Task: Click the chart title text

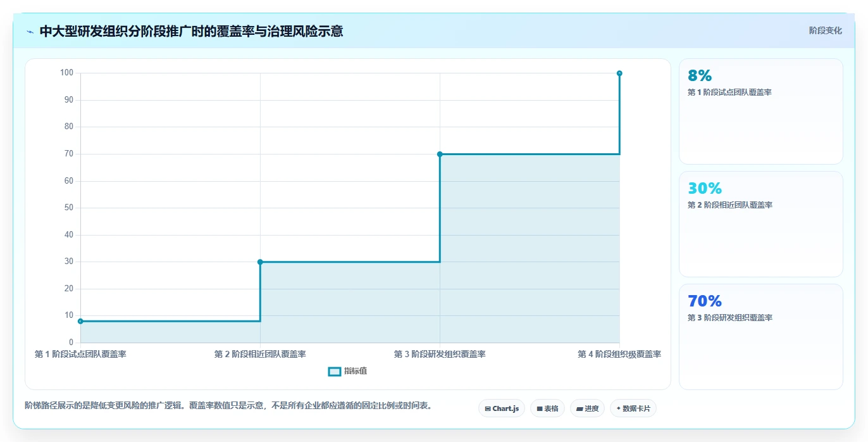Action: tap(191, 31)
